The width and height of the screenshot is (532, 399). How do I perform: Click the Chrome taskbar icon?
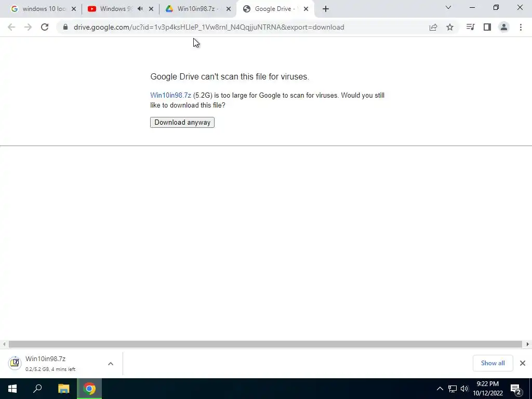(89, 389)
